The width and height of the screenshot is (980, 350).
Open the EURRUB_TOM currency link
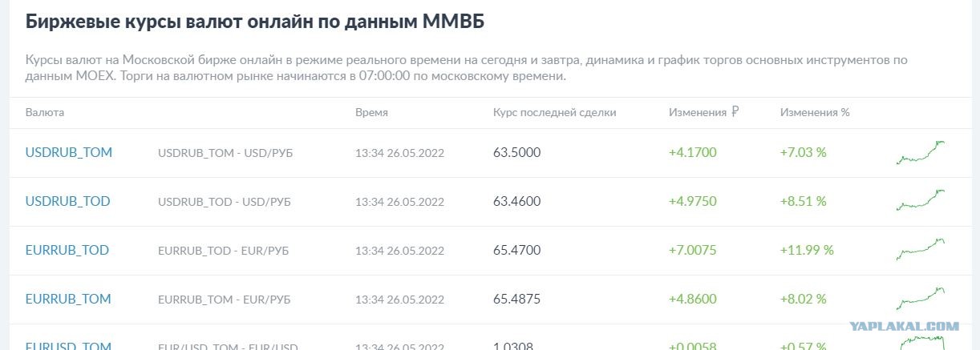[x=68, y=299]
